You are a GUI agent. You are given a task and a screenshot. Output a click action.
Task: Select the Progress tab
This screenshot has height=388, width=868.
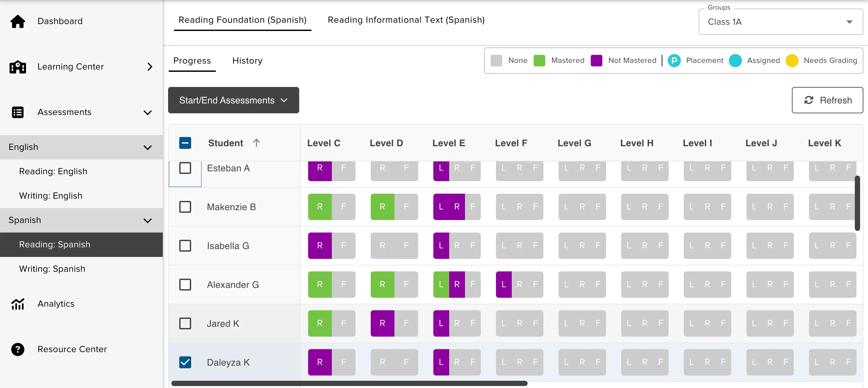point(192,61)
